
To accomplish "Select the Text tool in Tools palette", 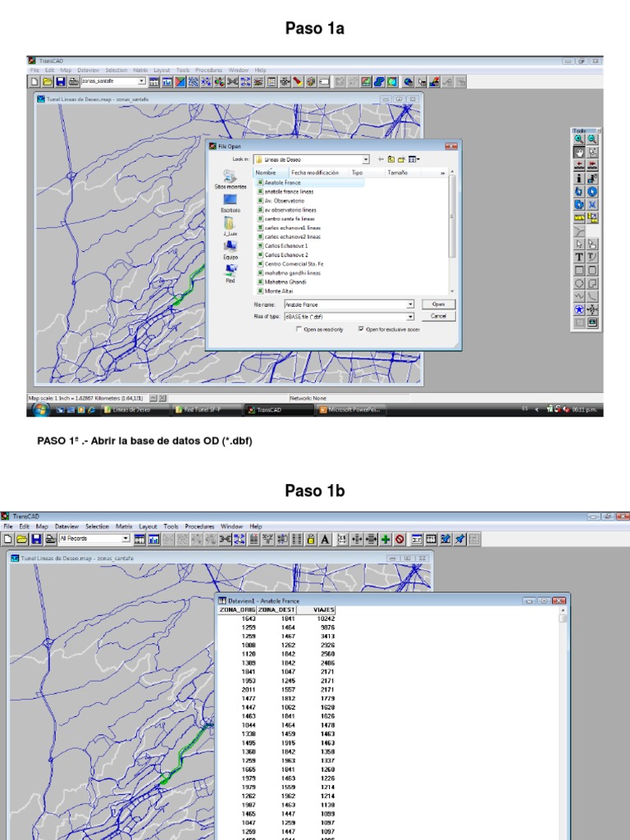I will [x=578, y=257].
